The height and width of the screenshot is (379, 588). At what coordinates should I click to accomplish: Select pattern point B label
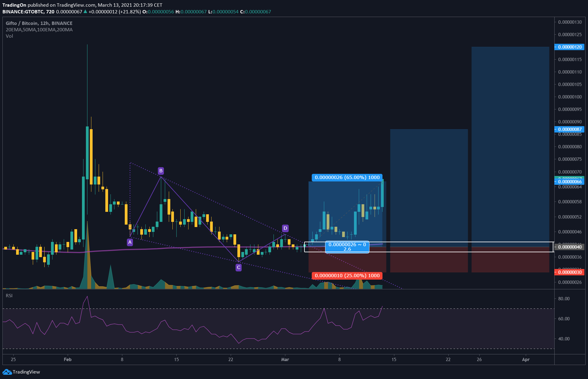(161, 171)
